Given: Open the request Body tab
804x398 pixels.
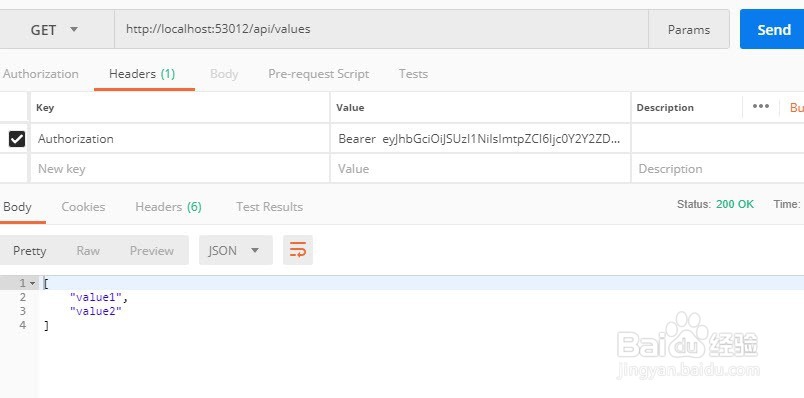Looking at the screenshot, I should (224, 74).
